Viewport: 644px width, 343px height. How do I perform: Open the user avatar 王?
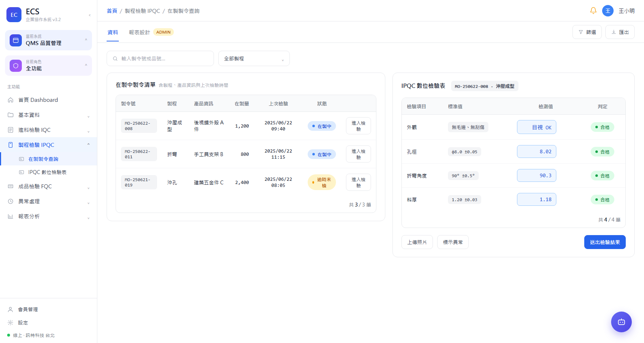608,11
